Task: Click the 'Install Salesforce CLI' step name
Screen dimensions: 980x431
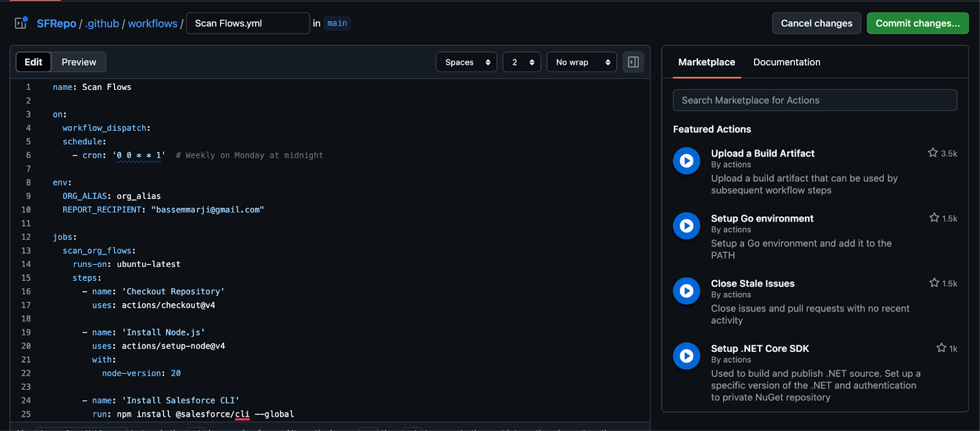Action: click(181, 400)
